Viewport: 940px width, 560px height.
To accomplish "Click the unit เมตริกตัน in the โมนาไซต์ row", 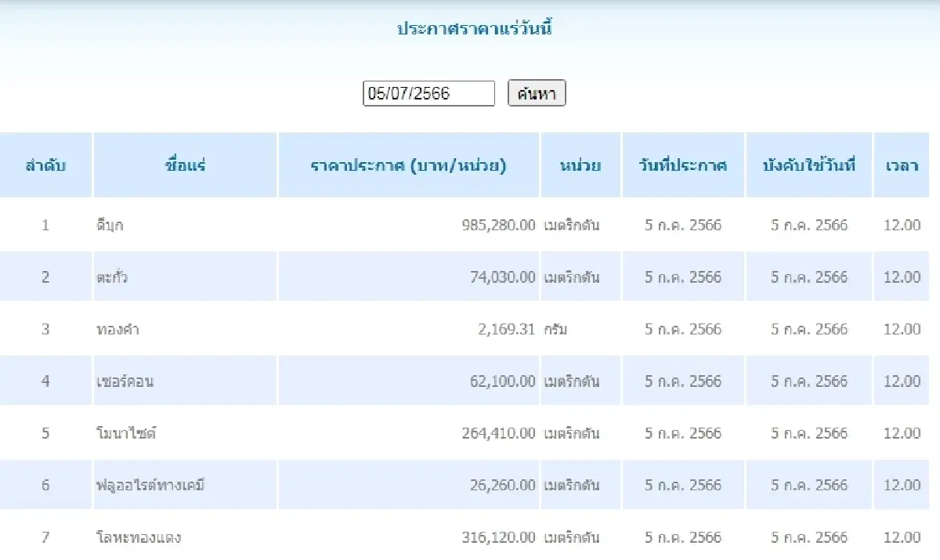I will coord(571,433).
